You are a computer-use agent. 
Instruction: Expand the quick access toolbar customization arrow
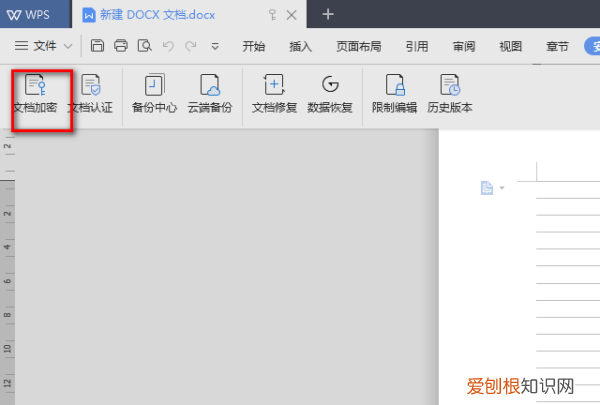[x=215, y=47]
